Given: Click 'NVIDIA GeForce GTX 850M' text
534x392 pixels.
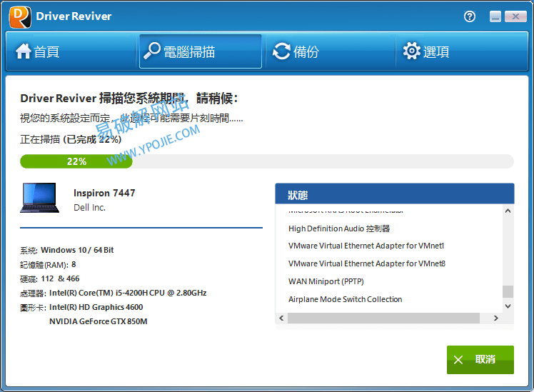Looking at the screenshot, I should pos(98,321).
